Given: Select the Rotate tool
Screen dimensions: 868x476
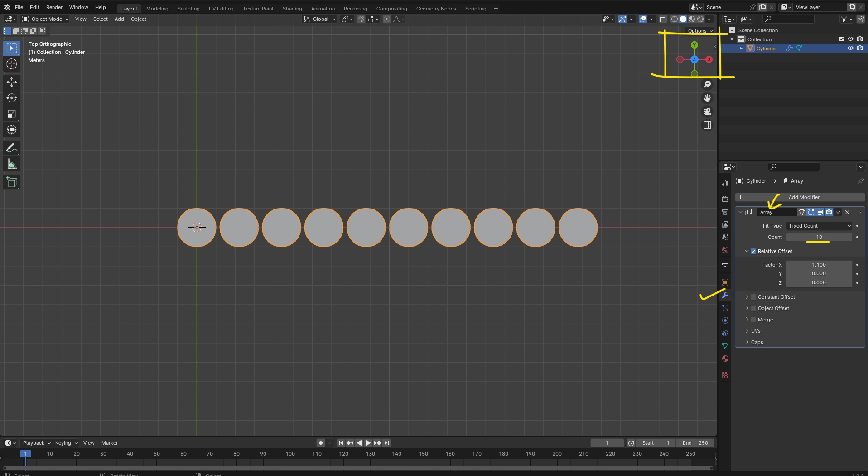Looking at the screenshot, I should [x=11, y=98].
